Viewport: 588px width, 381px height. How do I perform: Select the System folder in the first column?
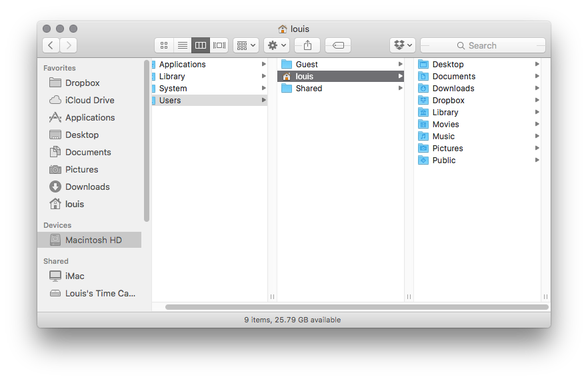point(209,89)
